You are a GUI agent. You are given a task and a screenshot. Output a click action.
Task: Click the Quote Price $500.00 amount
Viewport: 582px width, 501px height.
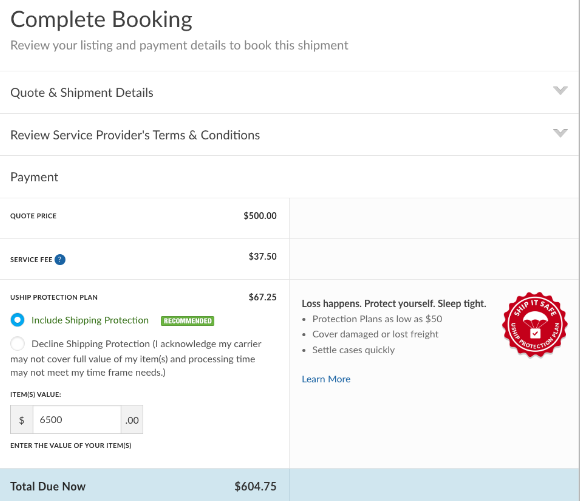click(260, 216)
